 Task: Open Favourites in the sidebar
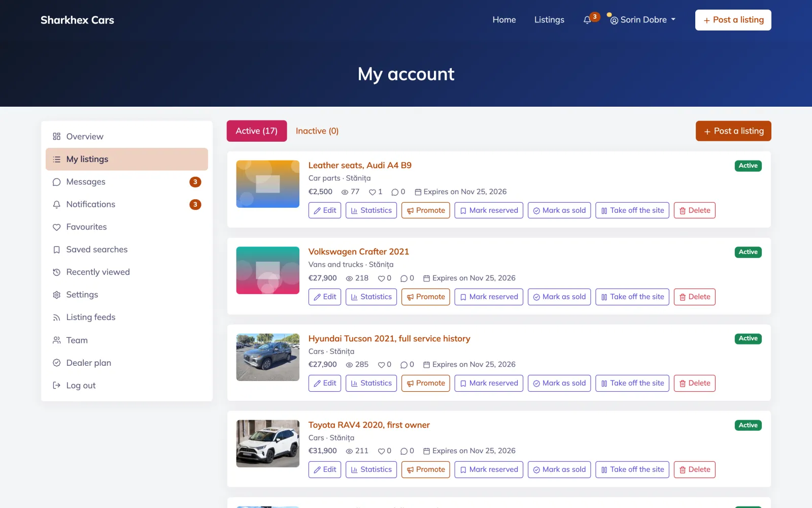coord(127,227)
